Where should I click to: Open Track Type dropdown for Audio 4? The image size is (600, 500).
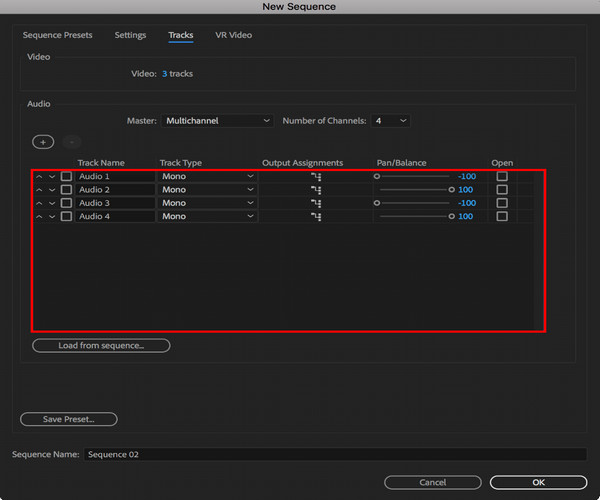pyautogui.click(x=207, y=217)
